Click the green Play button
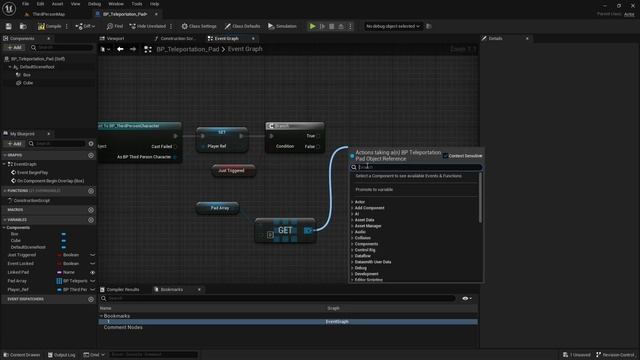 click(x=312, y=26)
